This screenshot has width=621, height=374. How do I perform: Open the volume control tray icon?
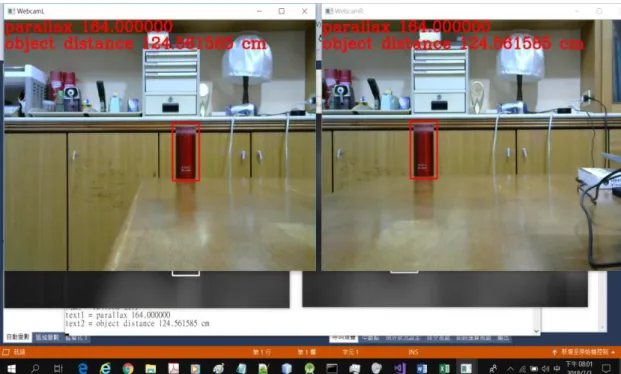tap(545, 368)
